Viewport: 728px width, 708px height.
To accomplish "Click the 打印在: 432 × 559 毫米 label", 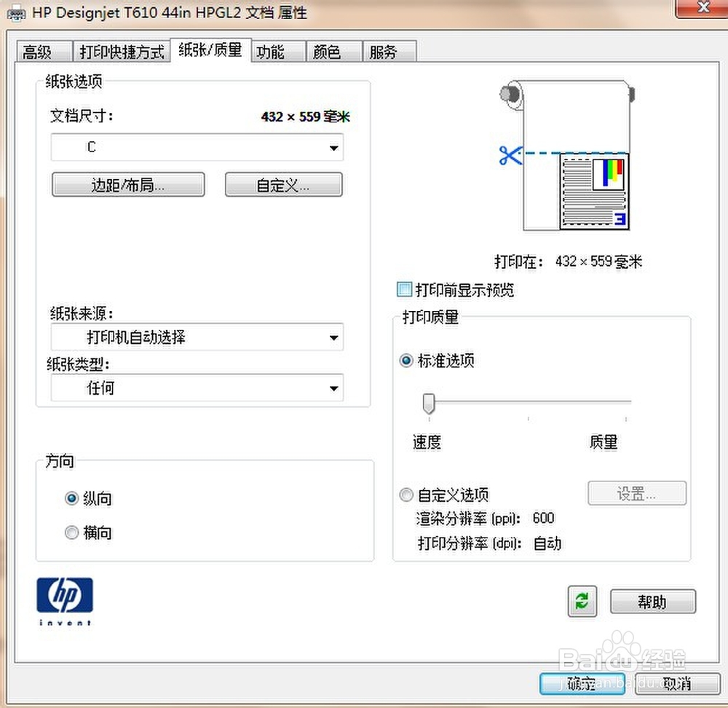I will pyautogui.click(x=569, y=261).
